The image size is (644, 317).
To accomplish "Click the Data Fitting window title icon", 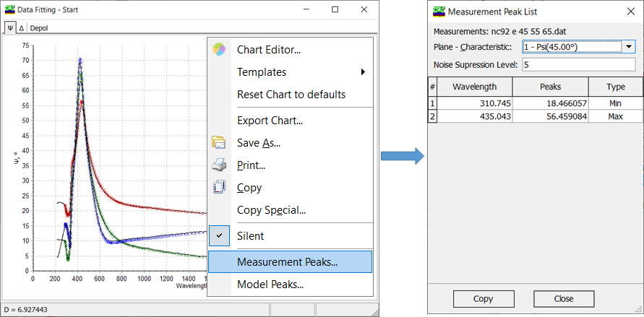I will pos(9,10).
